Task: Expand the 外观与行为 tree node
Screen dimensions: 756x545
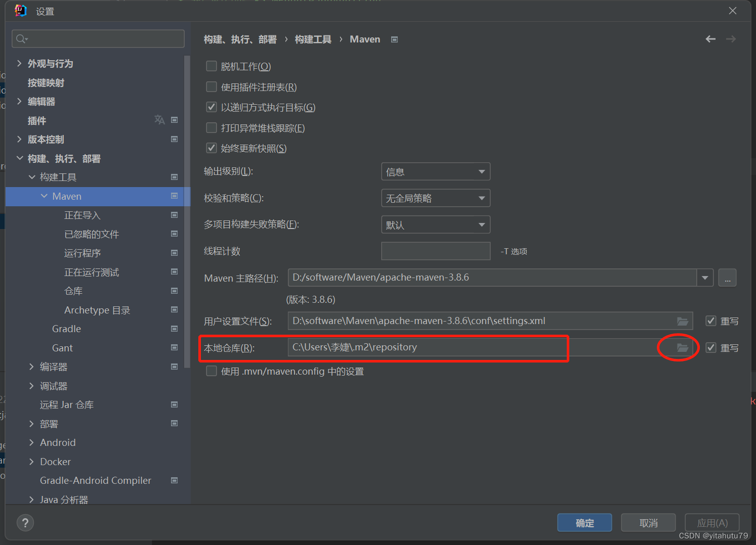Action: (x=19, y=63)
